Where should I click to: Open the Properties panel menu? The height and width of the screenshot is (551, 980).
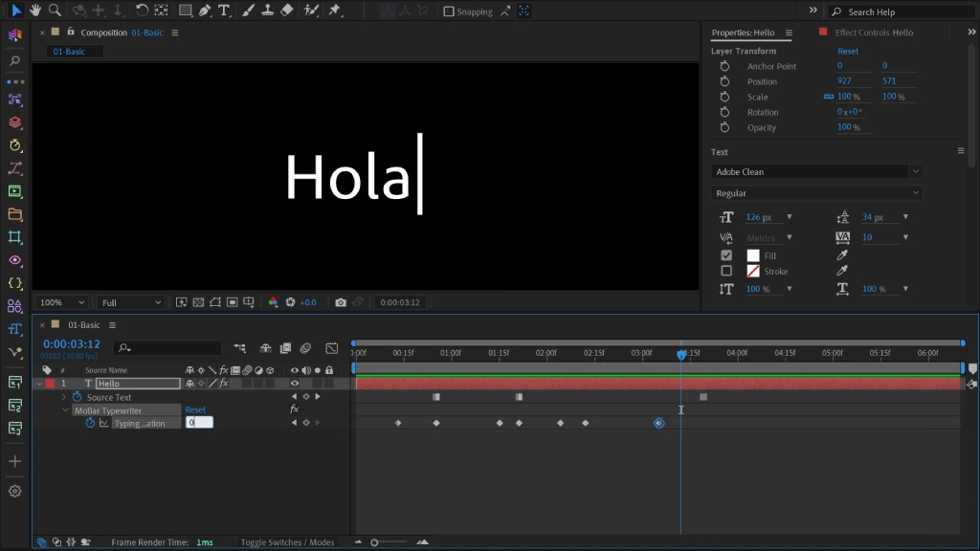click(x=789, y=33)
